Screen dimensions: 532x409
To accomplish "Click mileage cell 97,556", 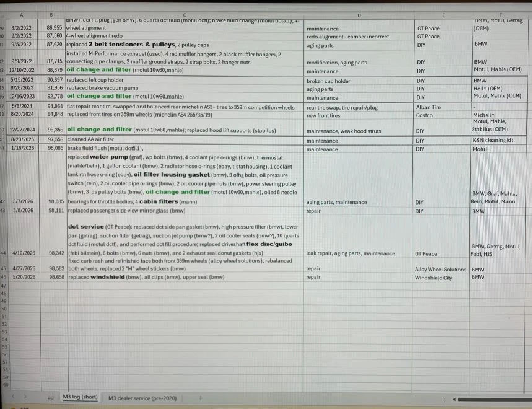I will coord(53,139).
